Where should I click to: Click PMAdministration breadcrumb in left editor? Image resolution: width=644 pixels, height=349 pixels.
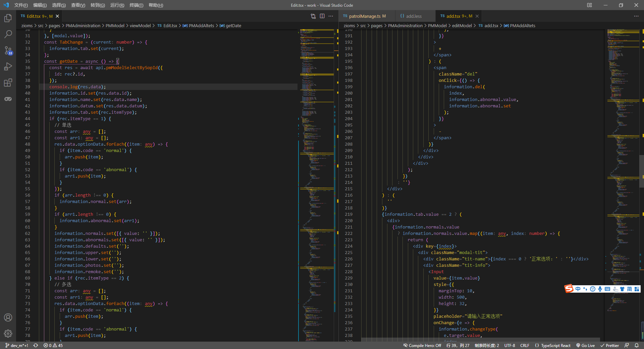[x=83, y=26]
